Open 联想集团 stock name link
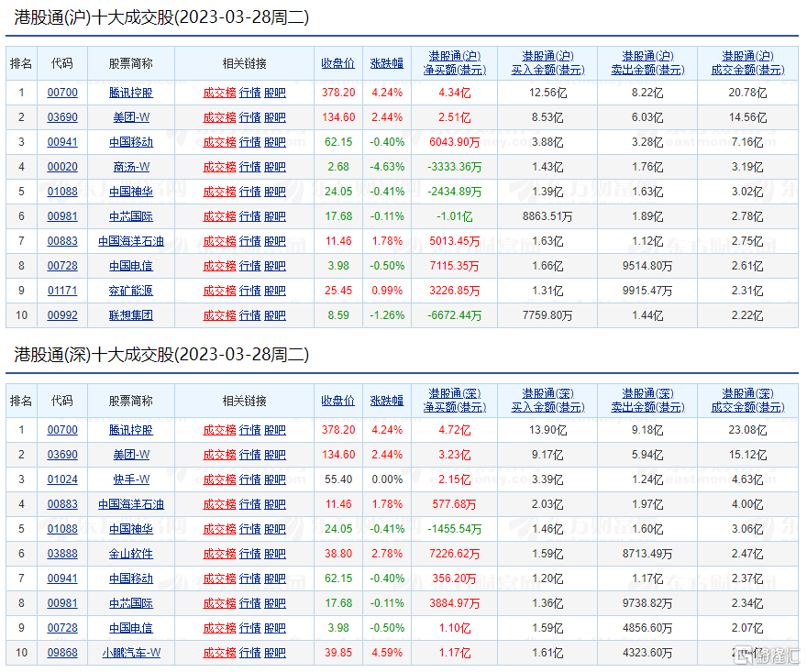Screen dimensions: 807x672 click(x=131, y=314)
